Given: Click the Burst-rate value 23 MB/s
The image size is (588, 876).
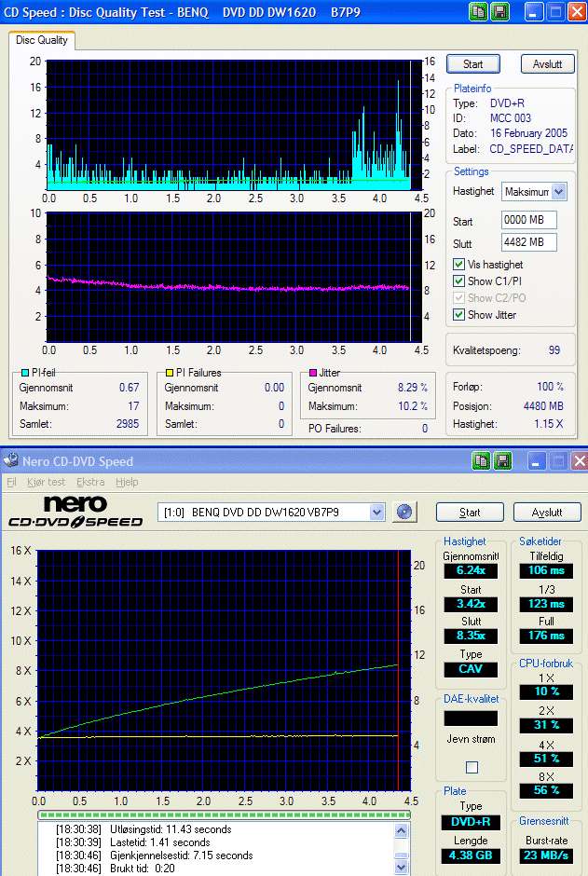Looking at the screenshot, I should click(546, 855).
